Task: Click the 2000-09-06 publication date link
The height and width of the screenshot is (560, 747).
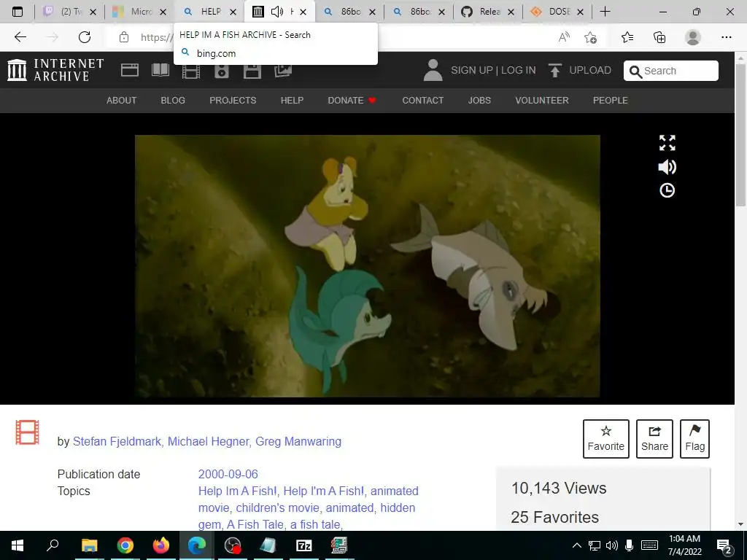Action: coord(228,474)
